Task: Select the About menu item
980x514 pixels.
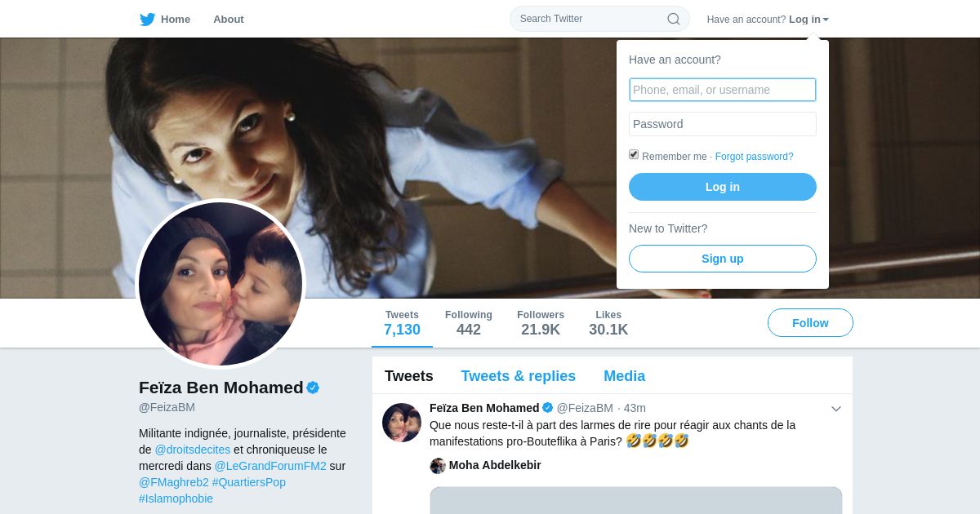Action: (228, 19)
